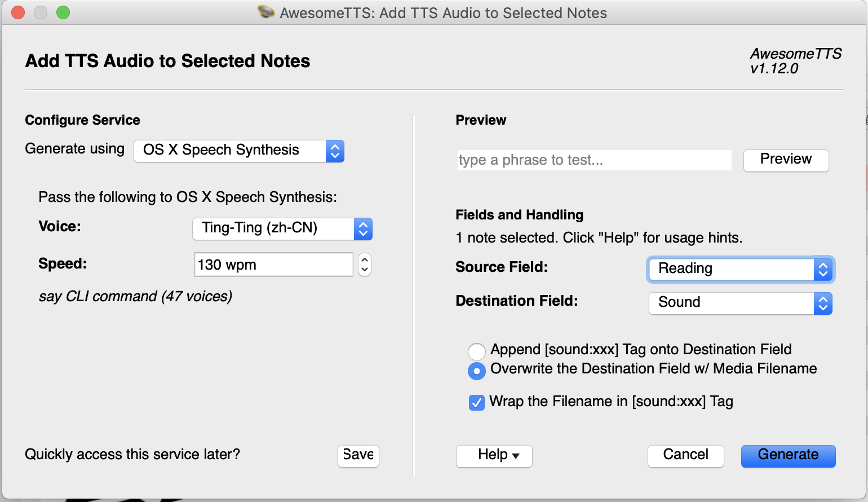Open the Generate using service dropdown
The width and height of the screenshot is (868, 502).
click(x=239, y=151)
